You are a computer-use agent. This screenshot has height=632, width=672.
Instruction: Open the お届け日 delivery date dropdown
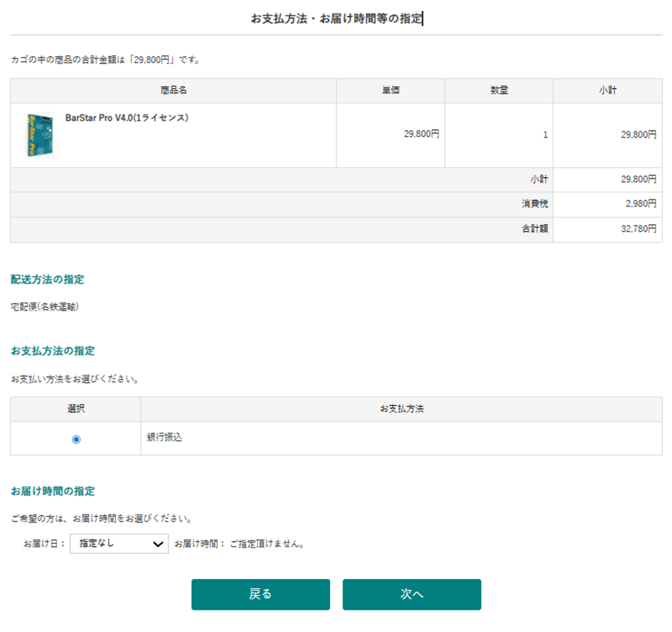[119, 543]
